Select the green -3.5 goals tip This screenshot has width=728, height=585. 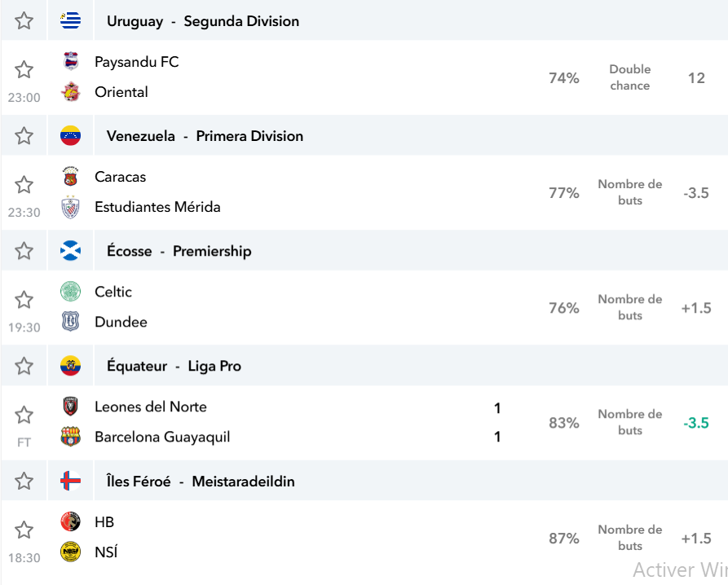pyautogui.click(x=696, y=423)
